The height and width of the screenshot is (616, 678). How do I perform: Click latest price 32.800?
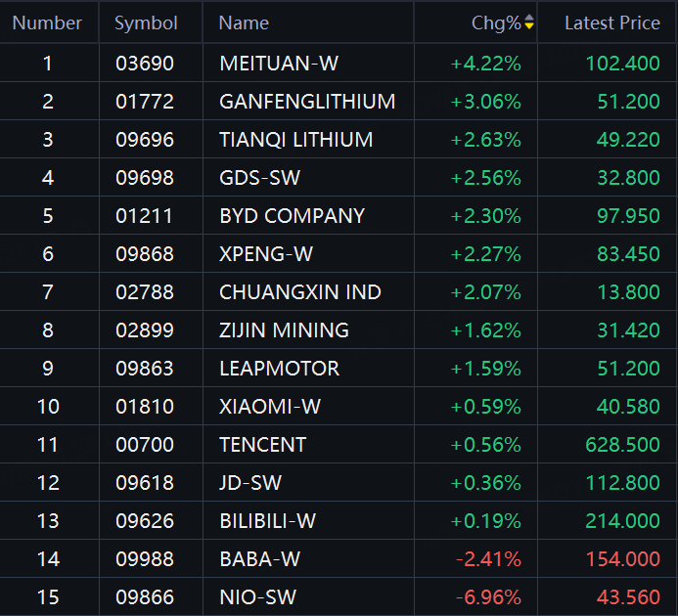tap(628, 178)
